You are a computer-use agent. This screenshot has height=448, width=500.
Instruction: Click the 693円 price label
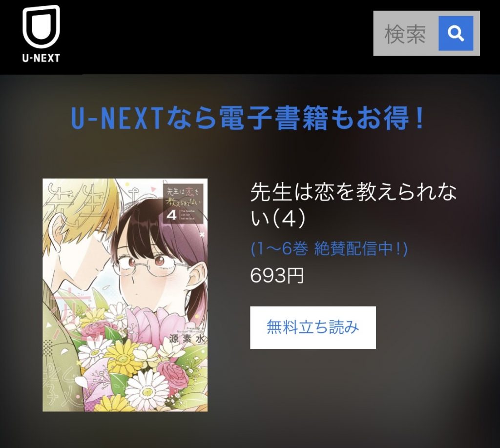coord(277,276)
